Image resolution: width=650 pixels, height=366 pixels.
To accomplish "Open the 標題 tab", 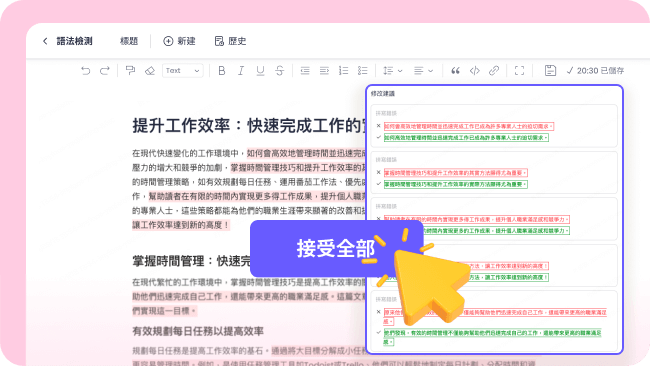I will pos(129,41).
